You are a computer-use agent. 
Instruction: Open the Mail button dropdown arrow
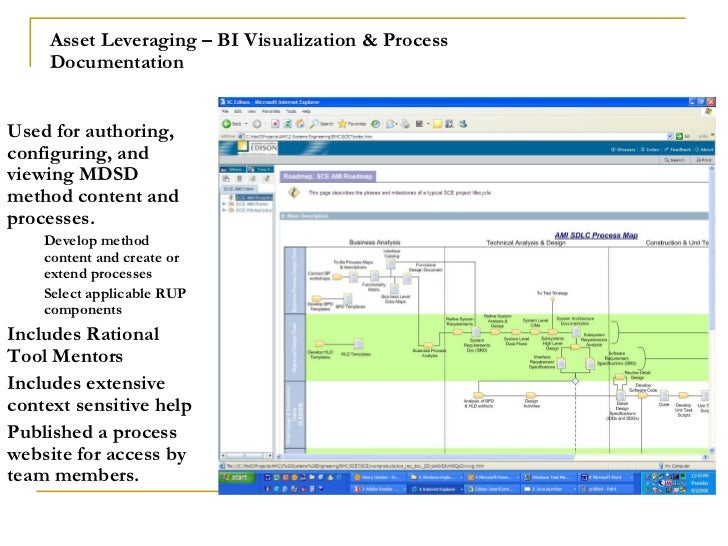[x=396, y=124]
